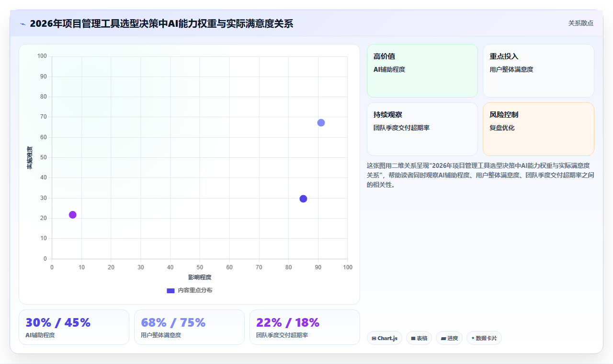Viewport: 613px width, 364px height.
Task: Click the 内容重点分布 legend label
Action: 195,290
